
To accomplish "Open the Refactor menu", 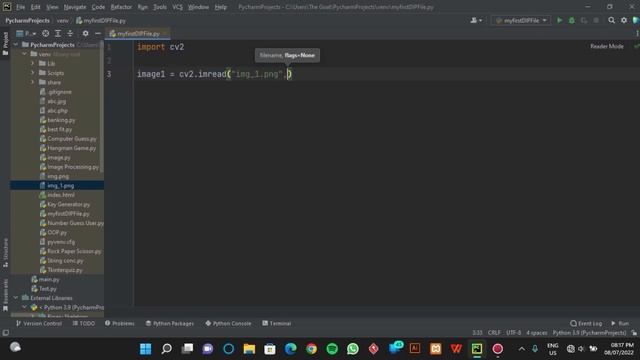I will 121,7.
